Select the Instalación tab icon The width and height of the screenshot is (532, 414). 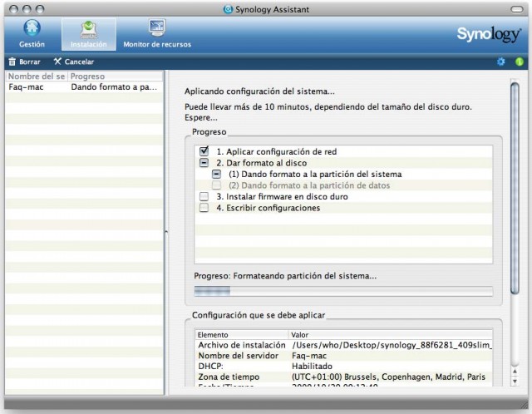pyautogui.click(x=89, y=30)
